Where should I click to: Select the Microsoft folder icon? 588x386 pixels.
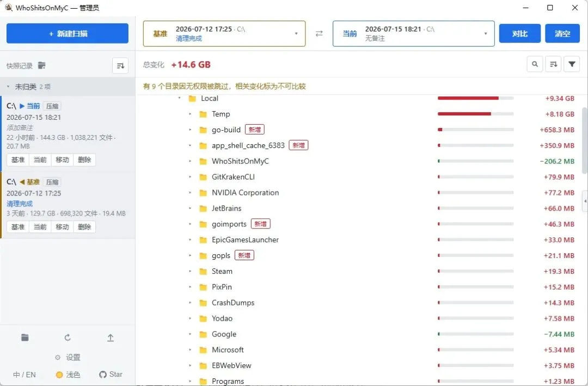[x=203, y=351]
